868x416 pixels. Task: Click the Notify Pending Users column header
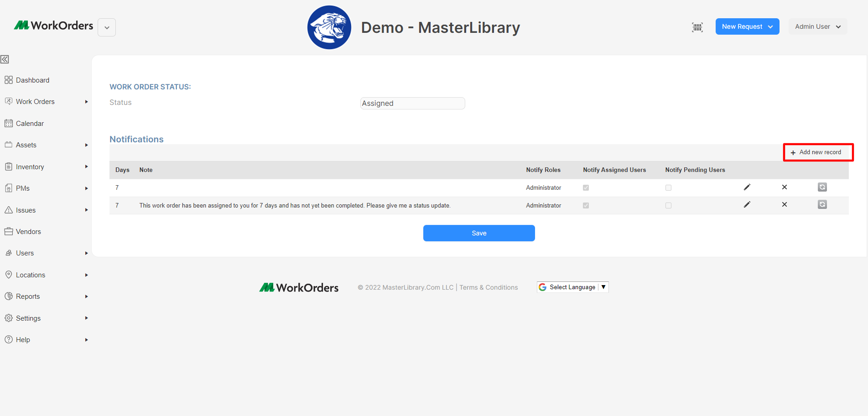[x=695, y=170]
